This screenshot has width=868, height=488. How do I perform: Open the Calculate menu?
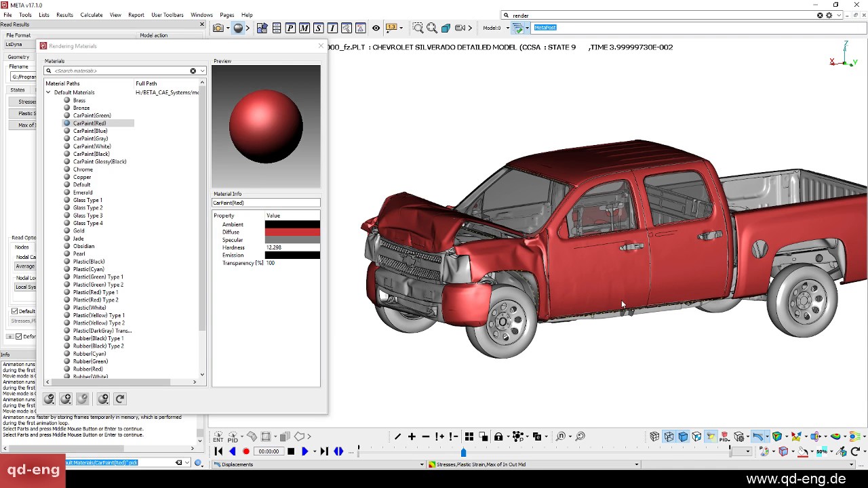[92, 15]
